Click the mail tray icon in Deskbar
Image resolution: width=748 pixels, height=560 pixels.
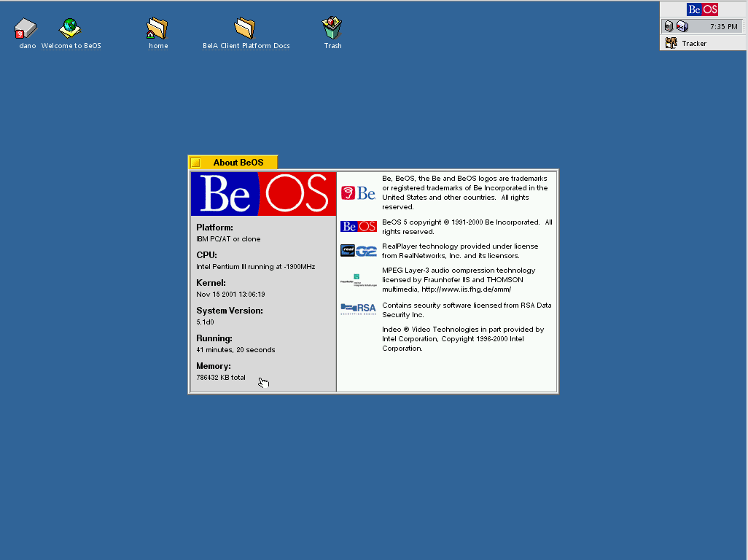click(x=682, y=27)
